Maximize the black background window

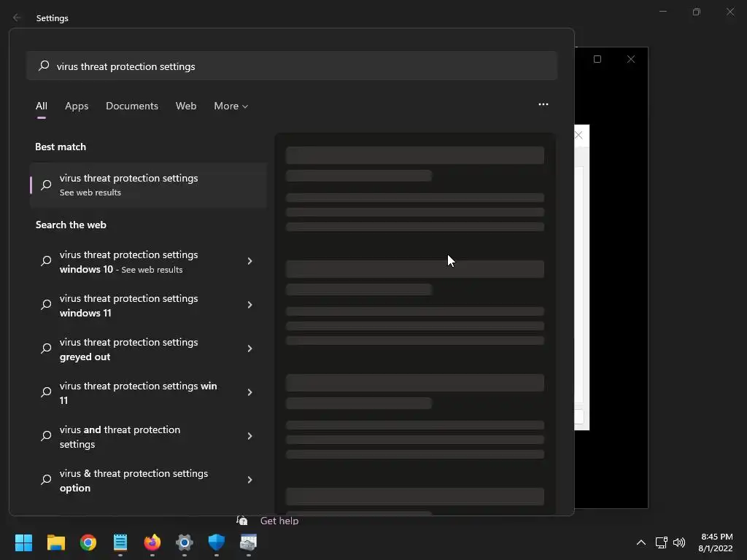[597, 59]
